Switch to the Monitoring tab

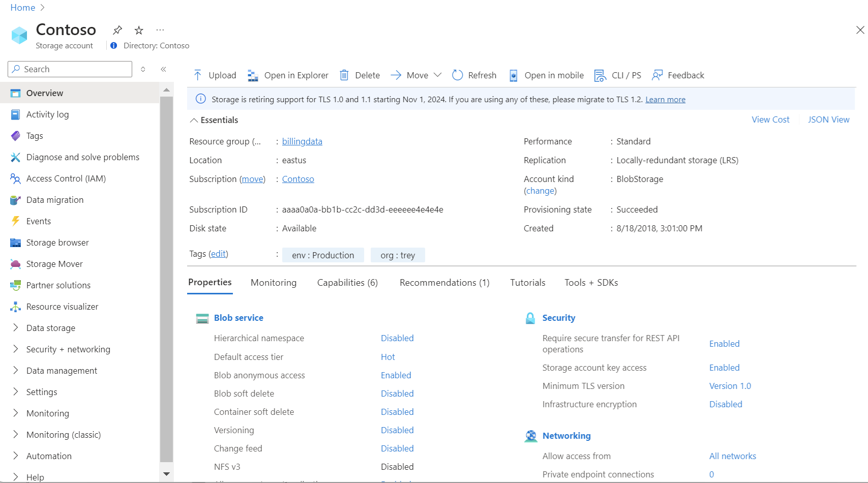[274, 283]
